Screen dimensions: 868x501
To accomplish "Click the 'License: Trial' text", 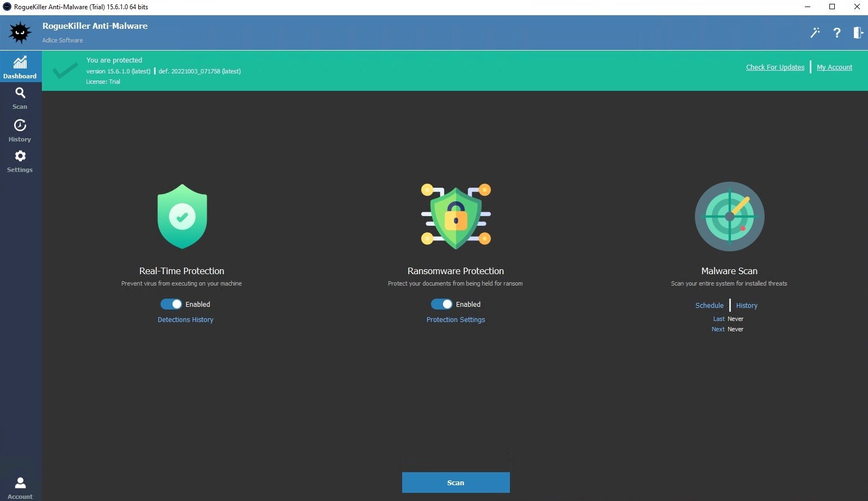I will coord(103,82).
